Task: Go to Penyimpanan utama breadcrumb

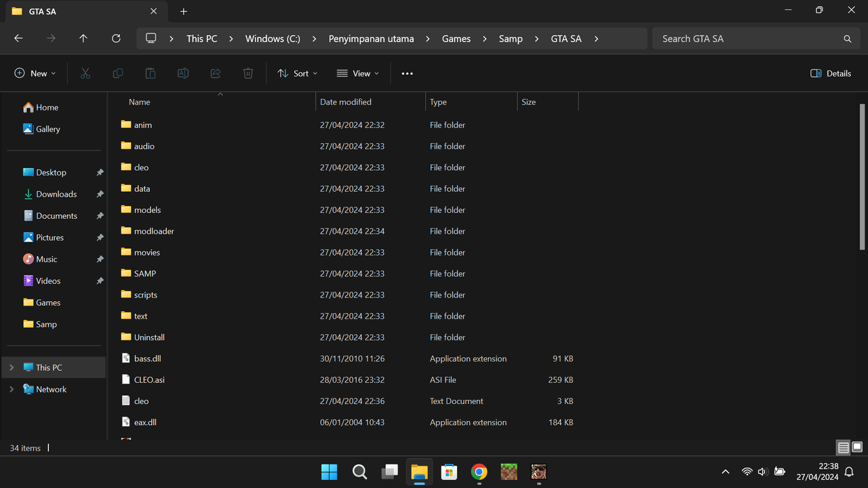Action: click(372, 39)
